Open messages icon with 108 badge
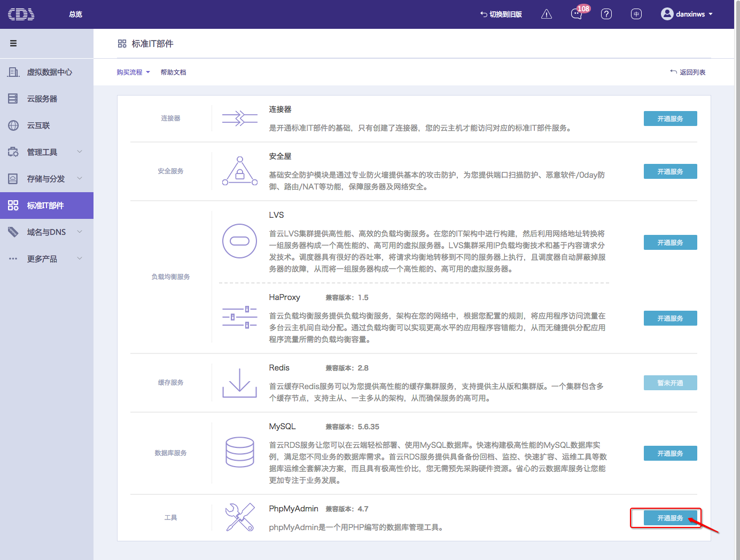This screenshot has width=740, height=560. [577, 14]
